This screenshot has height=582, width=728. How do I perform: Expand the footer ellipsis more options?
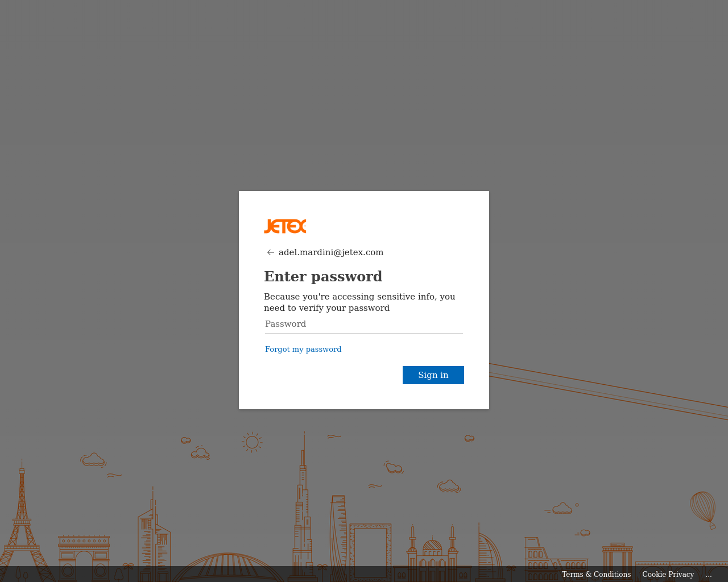[x=709, y=574]
